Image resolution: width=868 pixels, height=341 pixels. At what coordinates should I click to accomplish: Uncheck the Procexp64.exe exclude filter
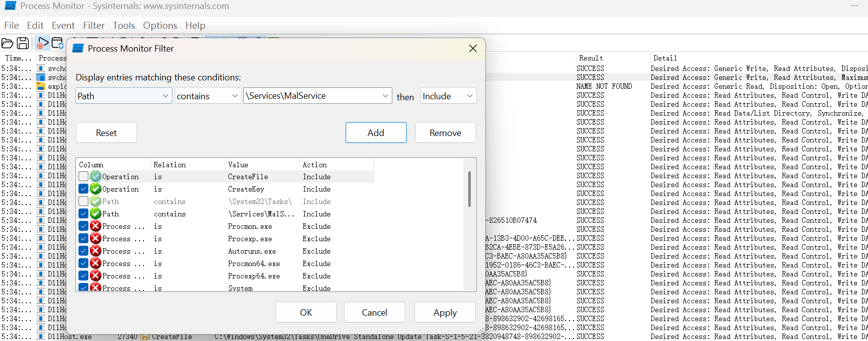pos(83,275)
